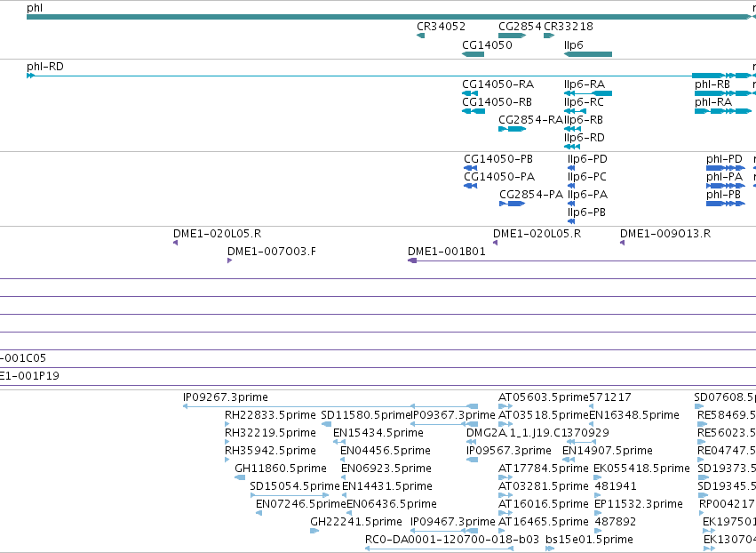Select the AT16016.5prime EST

click(x=505, y=513)
